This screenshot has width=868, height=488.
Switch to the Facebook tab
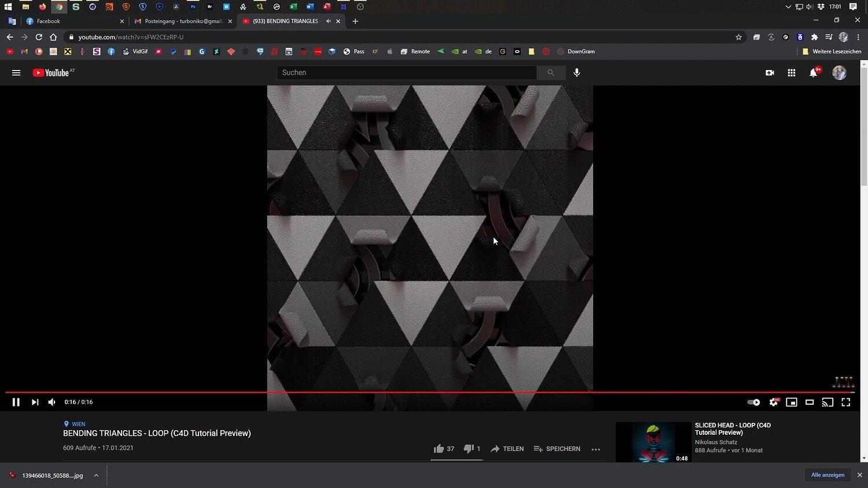(x=74, y=21)
